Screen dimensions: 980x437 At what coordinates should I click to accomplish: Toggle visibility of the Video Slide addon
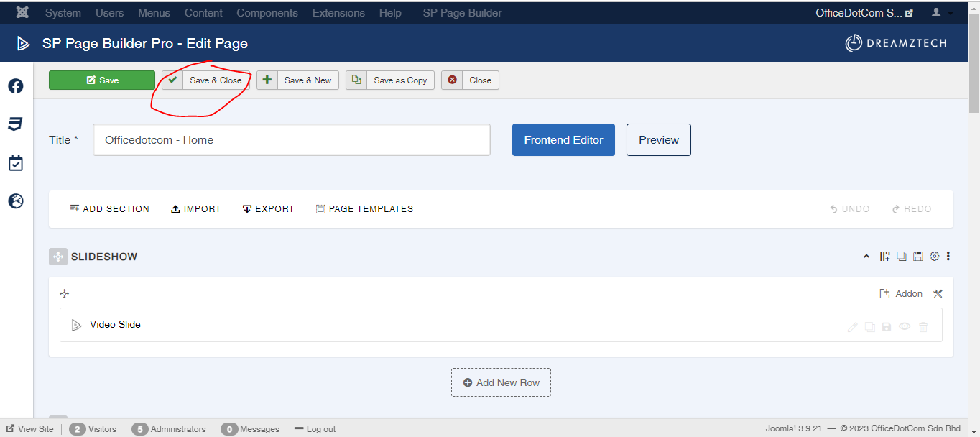pos(905,327)
